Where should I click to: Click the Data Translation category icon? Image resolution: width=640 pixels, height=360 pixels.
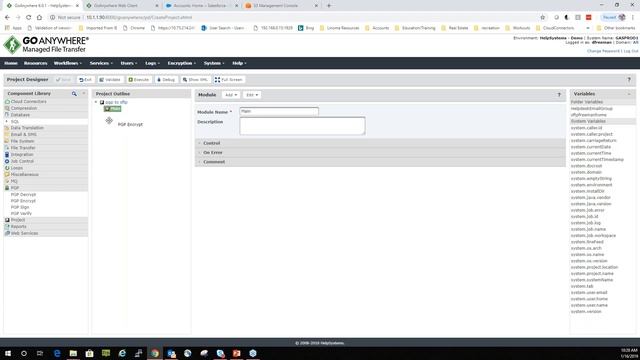(7, 128)
